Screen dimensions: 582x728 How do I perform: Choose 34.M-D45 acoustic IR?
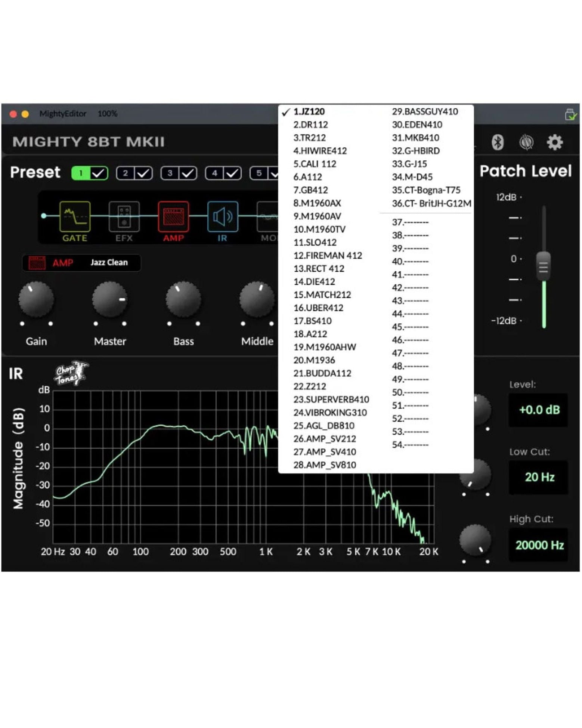[x=412, y=177]
